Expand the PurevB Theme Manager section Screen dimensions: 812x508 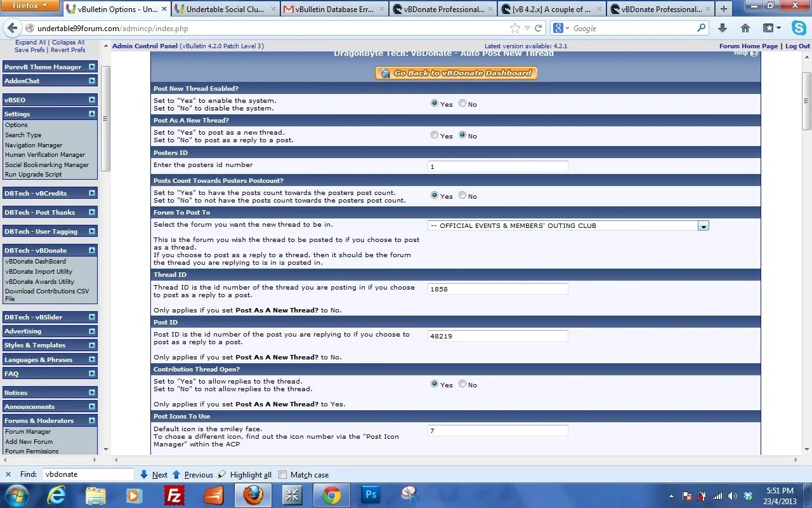92,67
